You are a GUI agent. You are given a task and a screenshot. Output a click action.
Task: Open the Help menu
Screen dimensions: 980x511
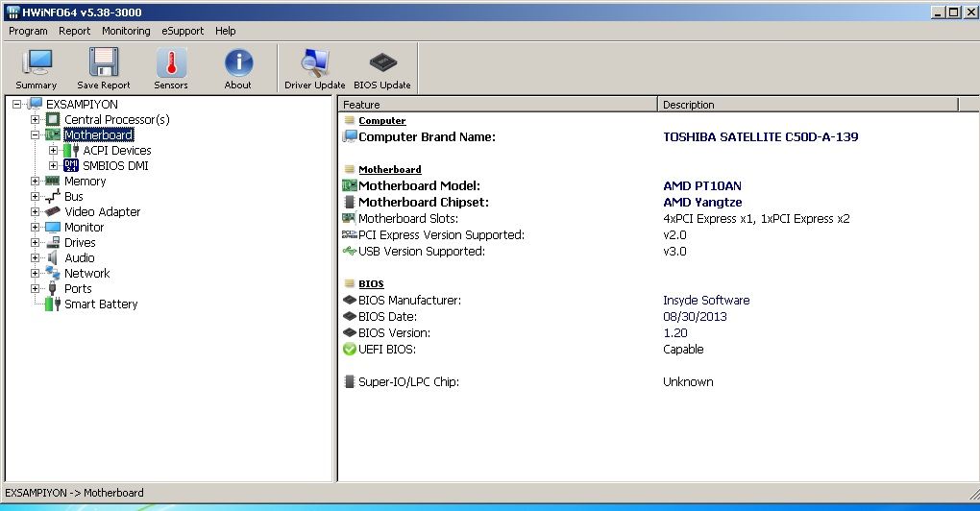[x=226, y=31]
